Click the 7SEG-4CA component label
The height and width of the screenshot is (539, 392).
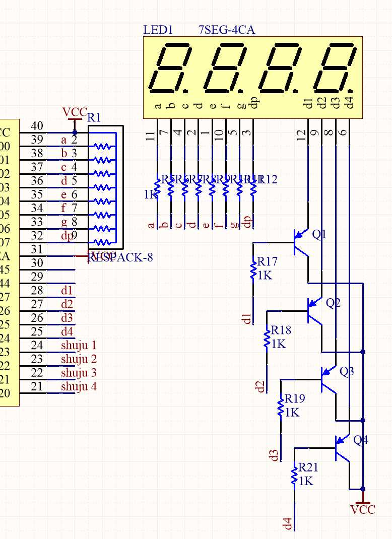click(227, 30)
